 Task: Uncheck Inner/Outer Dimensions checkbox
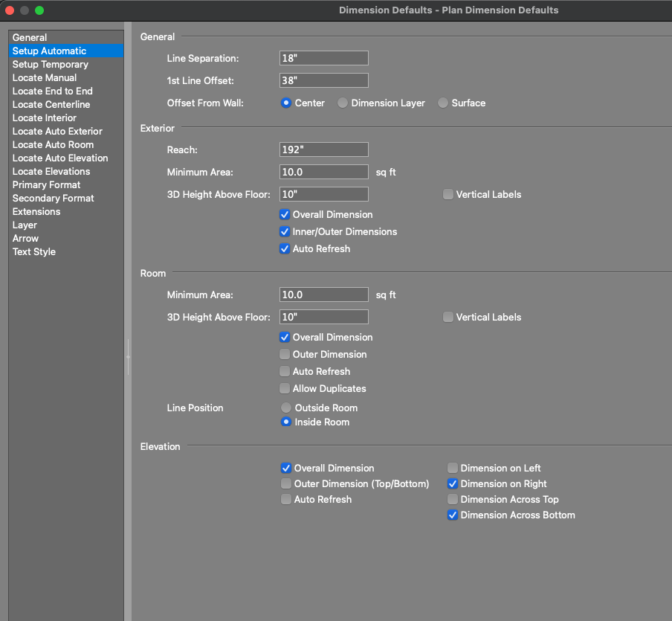[x=285, y=232]
